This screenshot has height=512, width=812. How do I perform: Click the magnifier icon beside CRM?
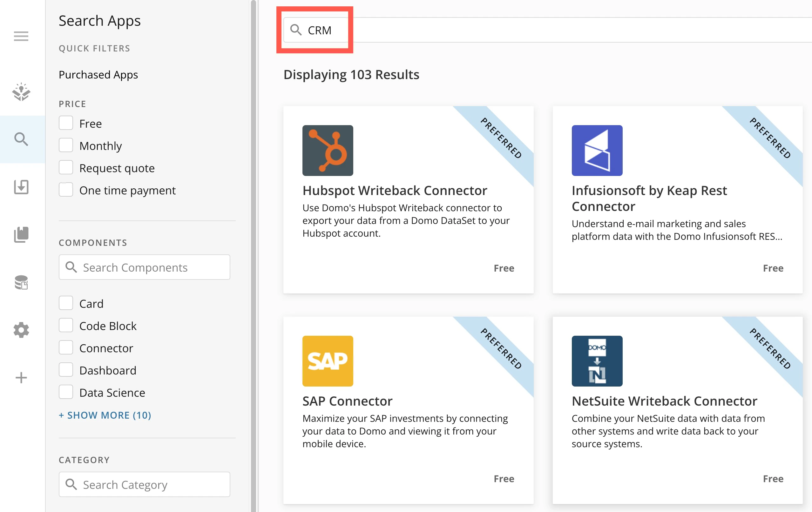296,30
